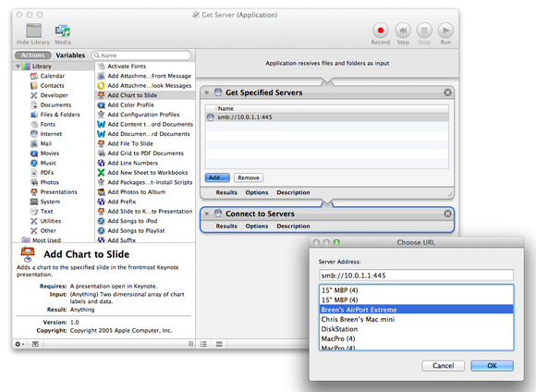Viewport: 536px width, 392px height.
Task: Run the workflow with the Run button
Action: click(x=445, y=31)
